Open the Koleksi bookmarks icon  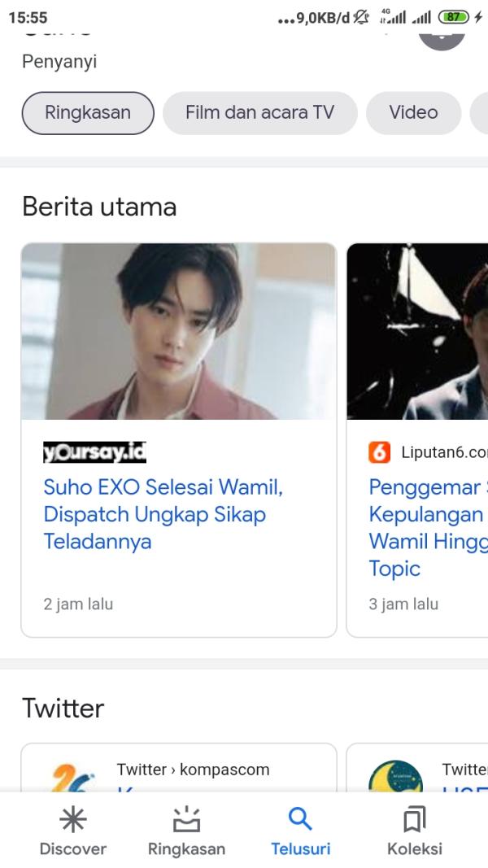pos(414,819)
